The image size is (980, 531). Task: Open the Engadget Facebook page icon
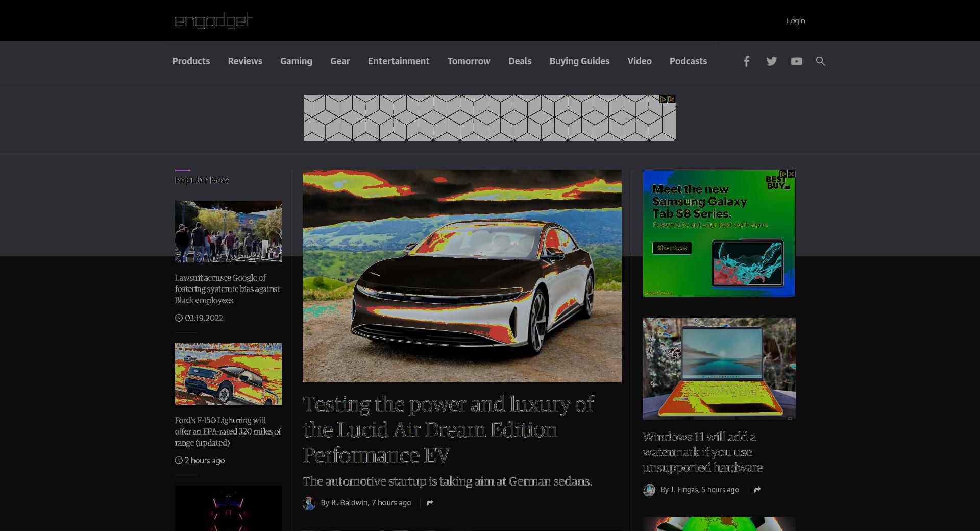746,61
